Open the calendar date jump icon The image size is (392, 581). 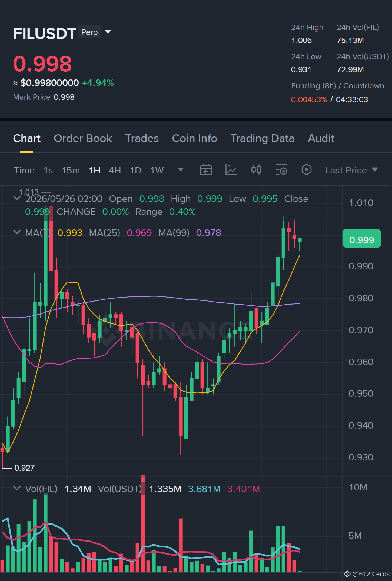point(206,170)
